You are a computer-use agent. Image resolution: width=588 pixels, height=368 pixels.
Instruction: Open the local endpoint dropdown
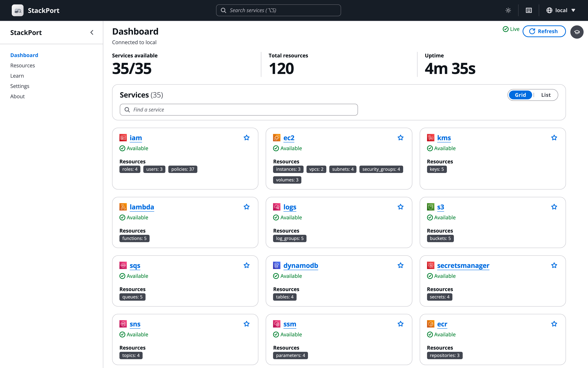pos(561,10)
